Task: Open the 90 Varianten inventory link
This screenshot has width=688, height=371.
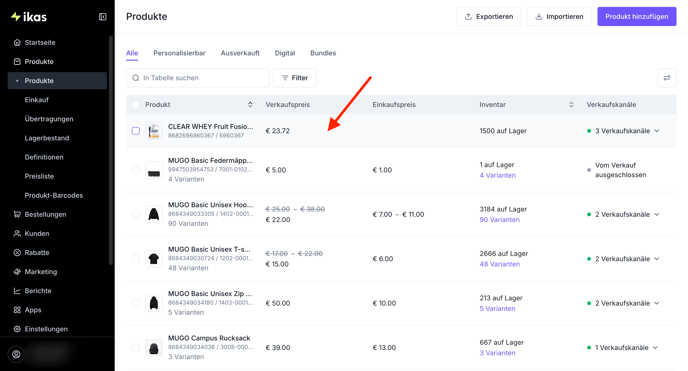Action: tap(499, 220)
